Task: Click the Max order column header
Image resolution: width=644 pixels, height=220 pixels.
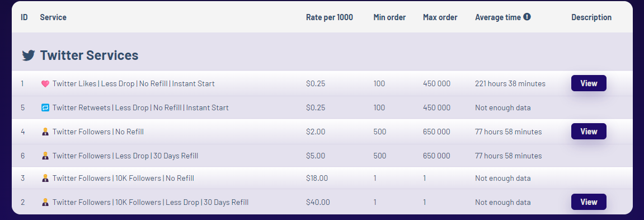Action: pos(440,17)
